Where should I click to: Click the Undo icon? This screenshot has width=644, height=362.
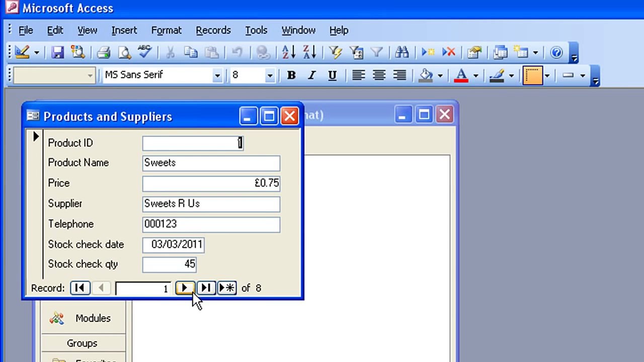coord(236,52)
